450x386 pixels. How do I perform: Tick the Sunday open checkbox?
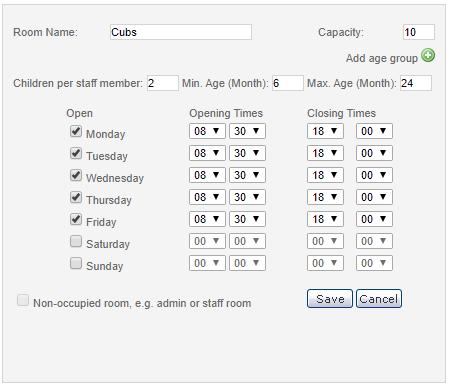76,263
